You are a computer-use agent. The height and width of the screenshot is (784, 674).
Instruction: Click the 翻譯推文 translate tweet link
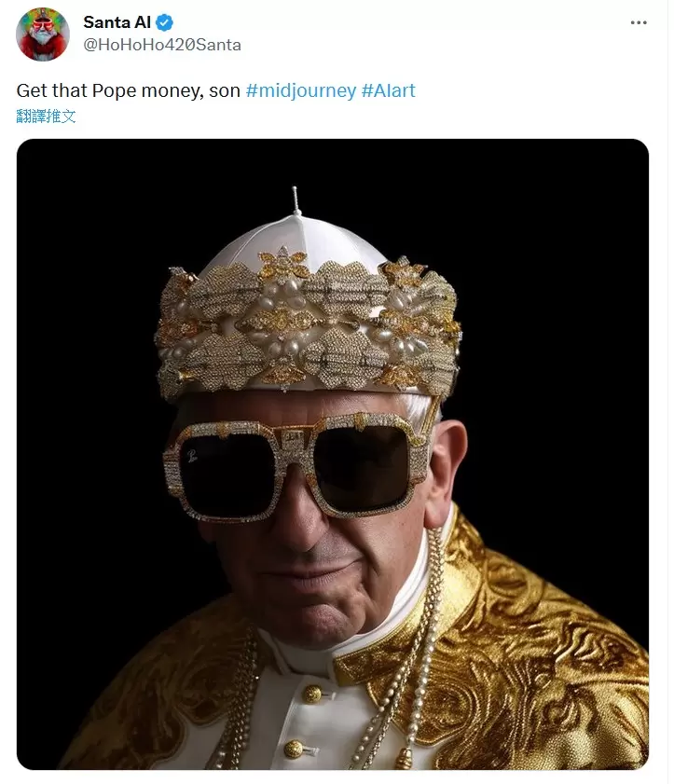coord(46,117)
